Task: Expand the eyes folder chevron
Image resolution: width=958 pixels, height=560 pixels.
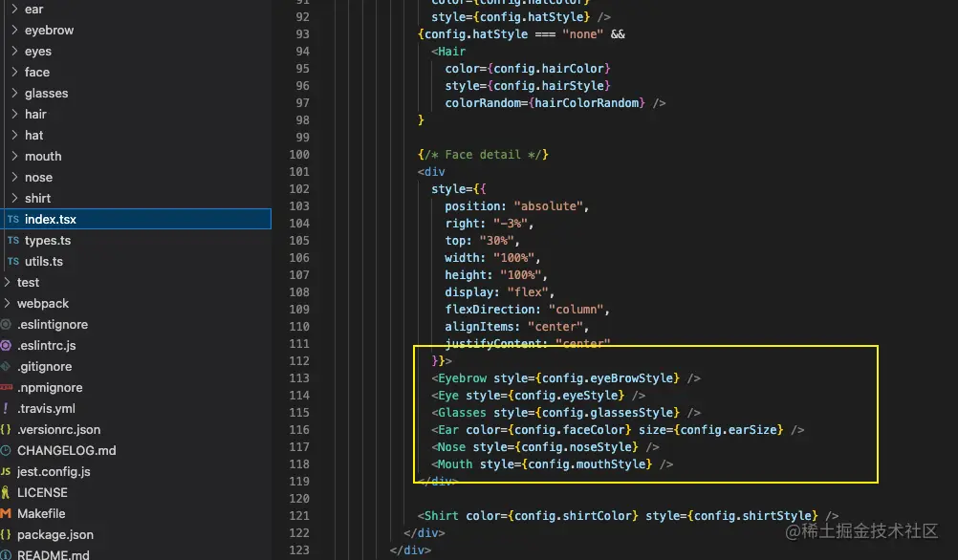Action: (x=14, y=51)
